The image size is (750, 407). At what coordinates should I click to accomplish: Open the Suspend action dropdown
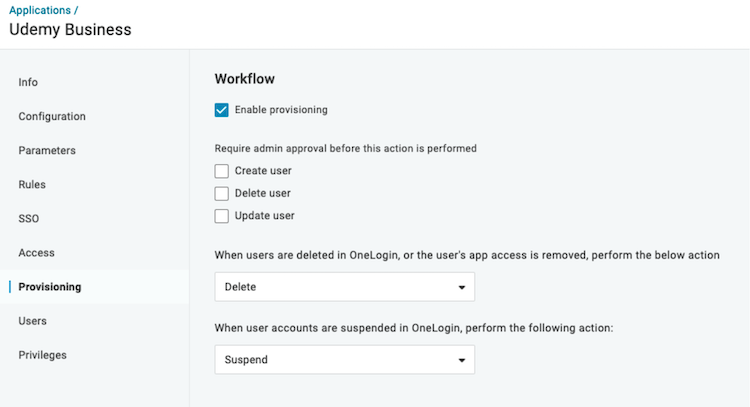(344, 359)
